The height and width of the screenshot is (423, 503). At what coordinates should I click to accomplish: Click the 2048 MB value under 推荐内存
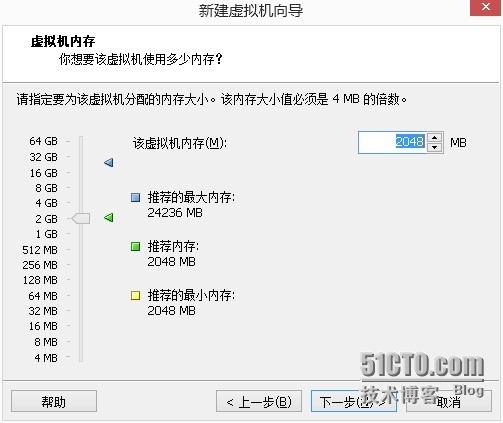pyautogui.click(x=171, y=261)
